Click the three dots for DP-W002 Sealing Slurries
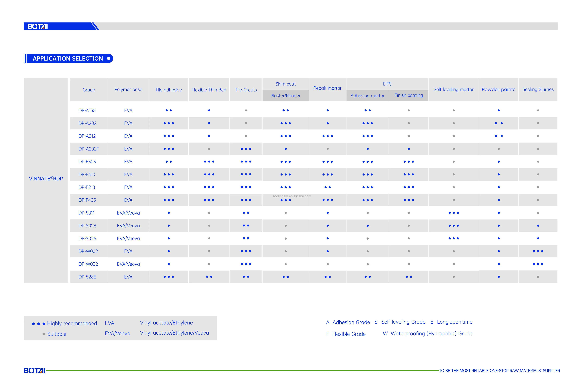This screenshot has width=584, height=392. point(538,251)
